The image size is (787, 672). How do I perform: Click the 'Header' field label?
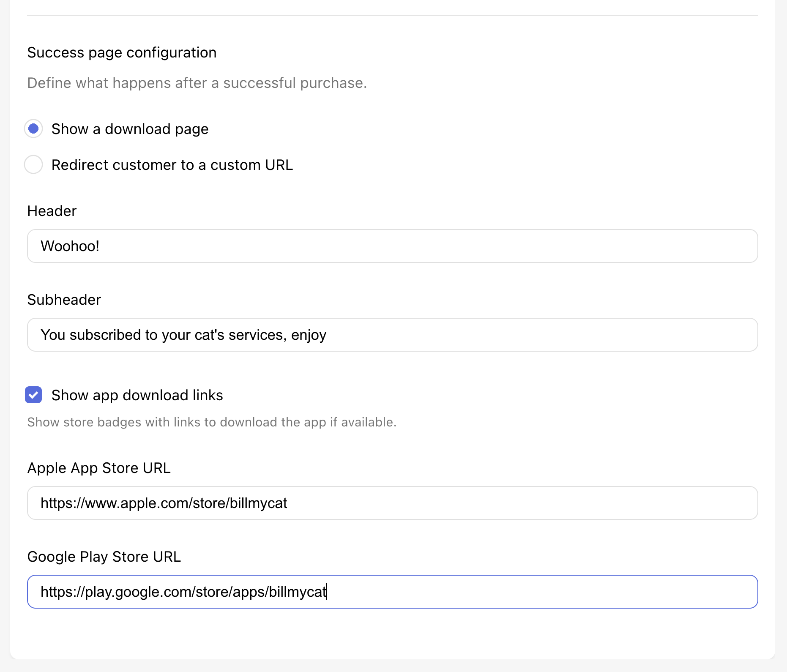[x=52, y=211]
